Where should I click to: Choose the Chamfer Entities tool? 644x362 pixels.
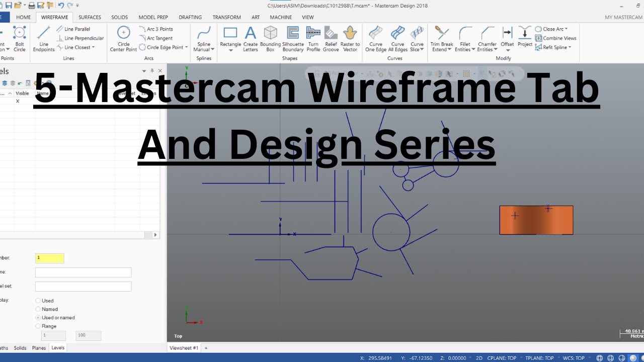pyautogui.click(x=487, y=39)
